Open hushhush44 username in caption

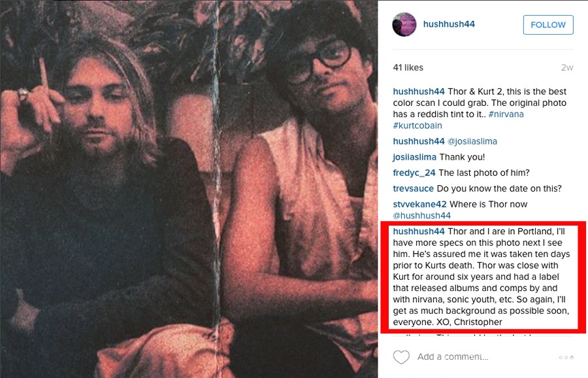point(419,92)
